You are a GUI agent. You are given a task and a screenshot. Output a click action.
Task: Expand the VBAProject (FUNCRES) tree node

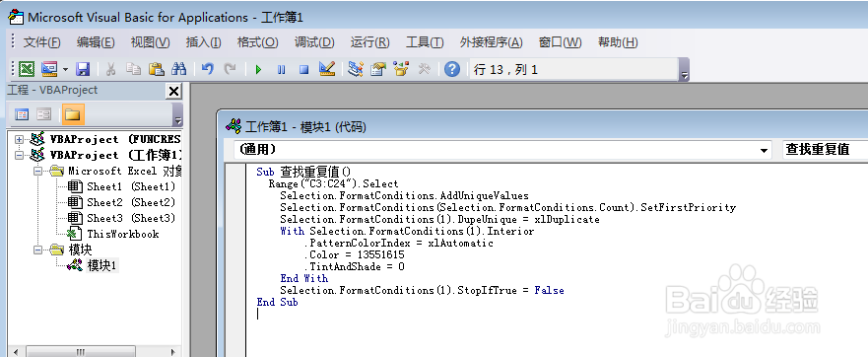point(20,139)
